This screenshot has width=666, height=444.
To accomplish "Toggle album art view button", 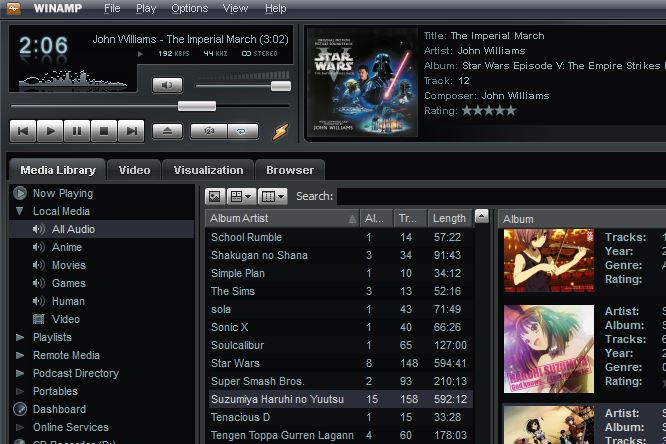I will pyautogui.click(x=215, y=196).
